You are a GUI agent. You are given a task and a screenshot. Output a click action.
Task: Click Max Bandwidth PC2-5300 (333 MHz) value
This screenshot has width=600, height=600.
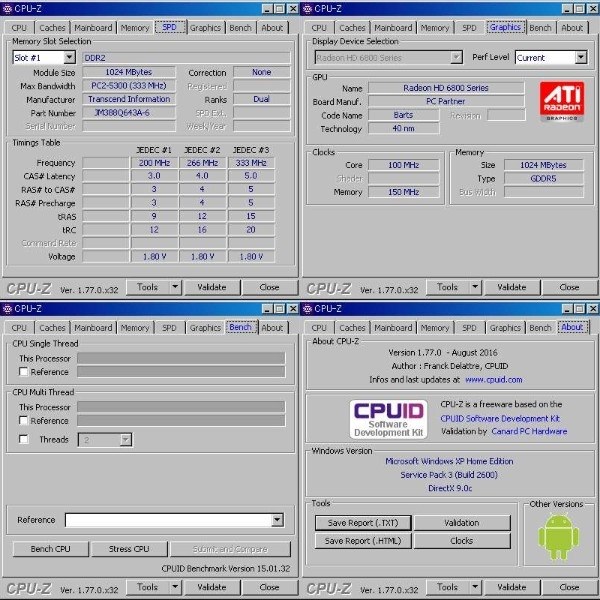click(129, 86)
